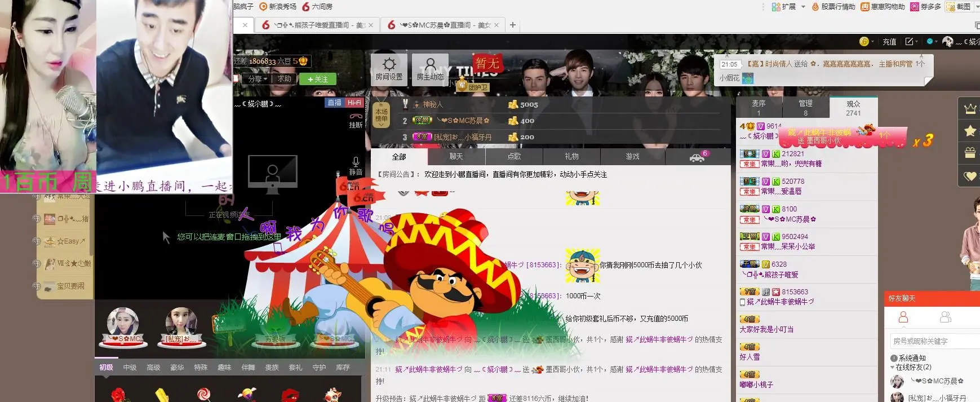Open the 股票行情助手 extension icon
The width and height of the screenshot is (980, 402).
point(833,7)
